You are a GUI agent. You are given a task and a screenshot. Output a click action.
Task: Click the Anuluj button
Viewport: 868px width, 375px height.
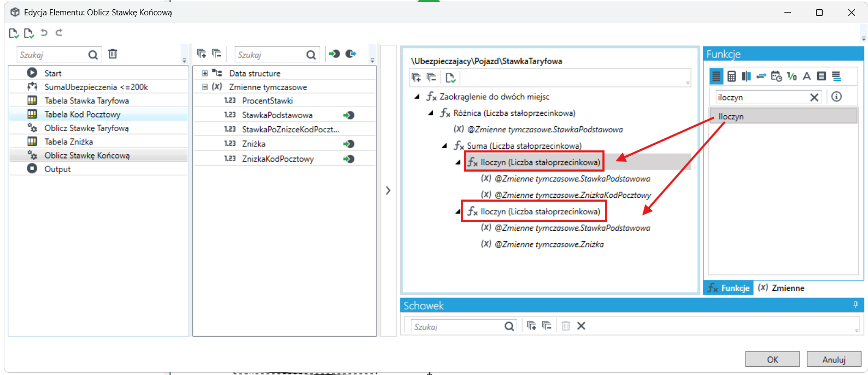(834, 359)
